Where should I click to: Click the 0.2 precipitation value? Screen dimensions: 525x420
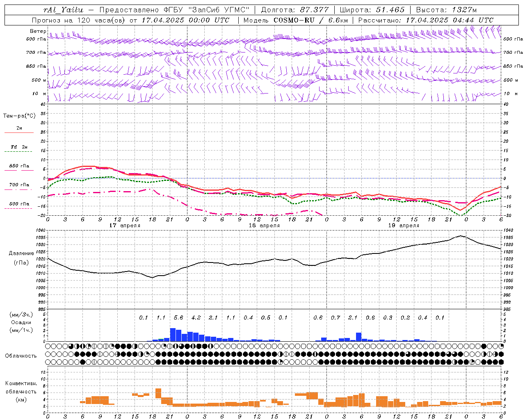tap(405, 318)
